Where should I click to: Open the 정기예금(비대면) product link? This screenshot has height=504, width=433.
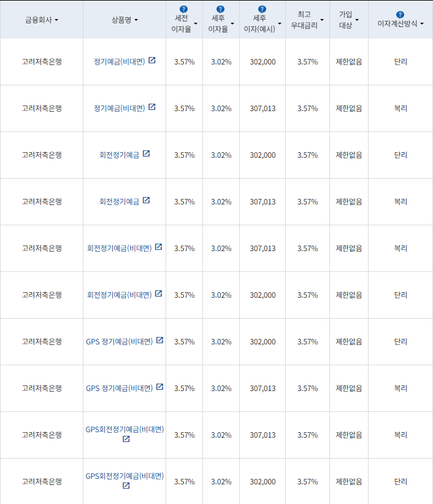[121, 60]
